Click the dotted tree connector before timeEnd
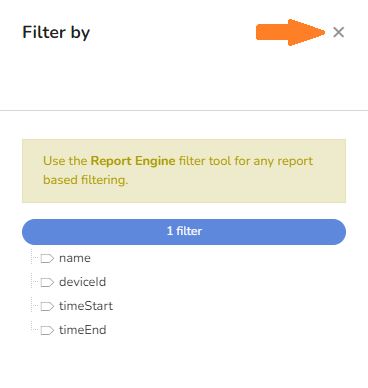 tap(35, 328)
